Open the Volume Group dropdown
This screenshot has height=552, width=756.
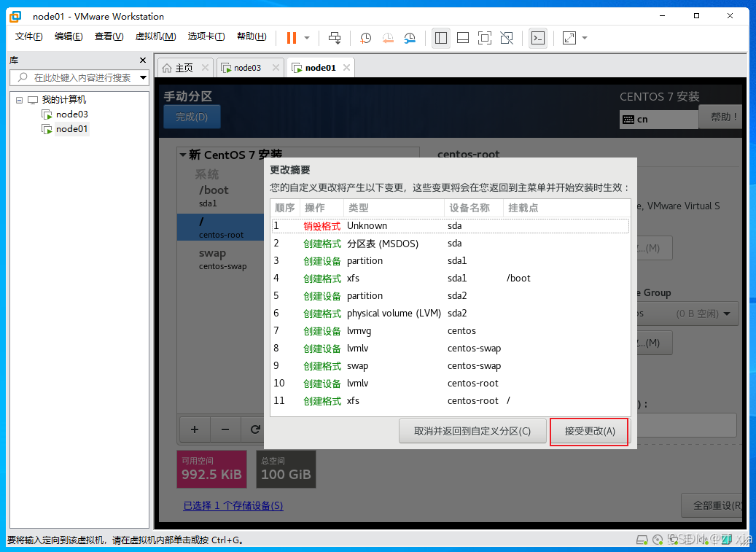(x=688, y=314)
